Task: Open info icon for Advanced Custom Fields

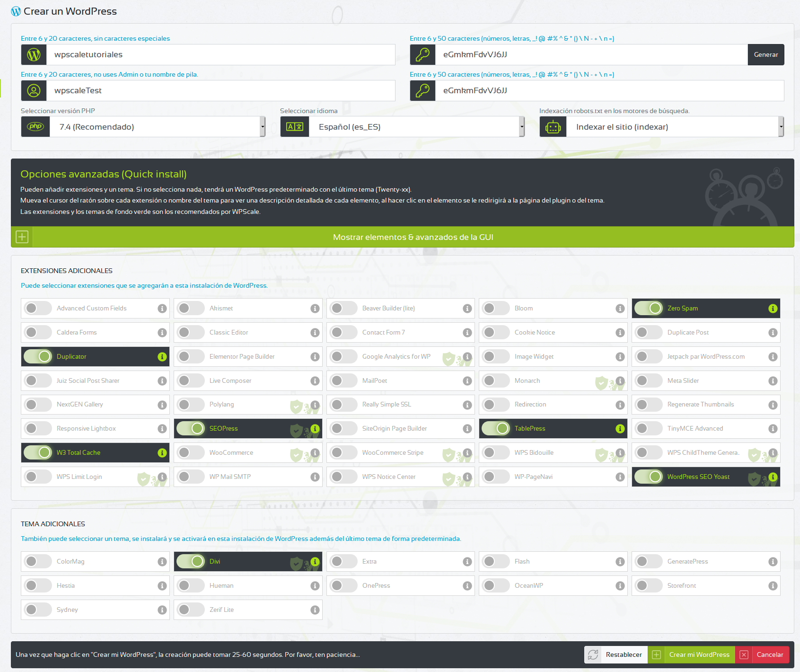Action: tap(162, 309)
